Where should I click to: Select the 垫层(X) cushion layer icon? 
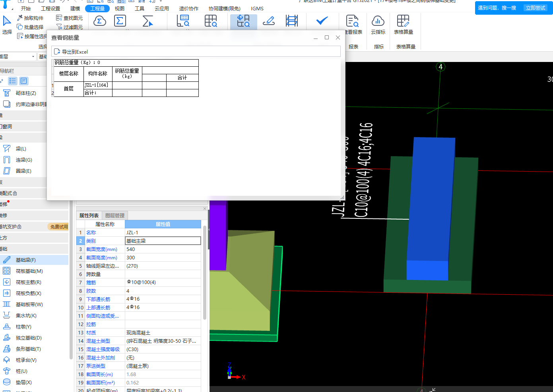click(x=7, y=382)
